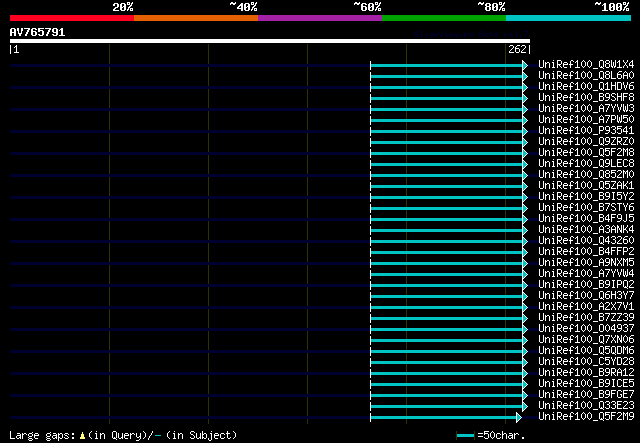Select the UniRef100_Q5F2M9 label
Image resolution: width=640 pixels, height=443 pixels.
586,417
